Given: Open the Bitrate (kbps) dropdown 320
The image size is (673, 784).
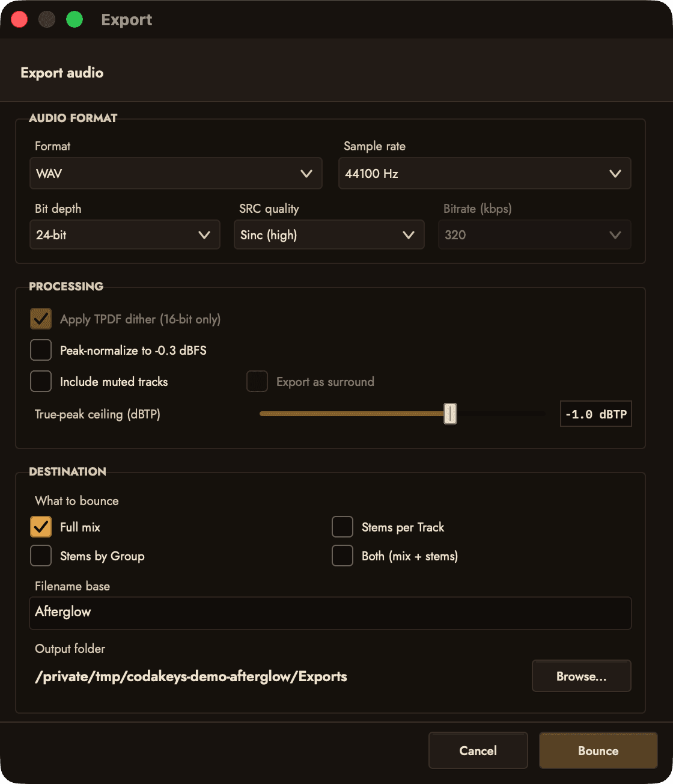Looking at the screenshot, I should [534, 234].
